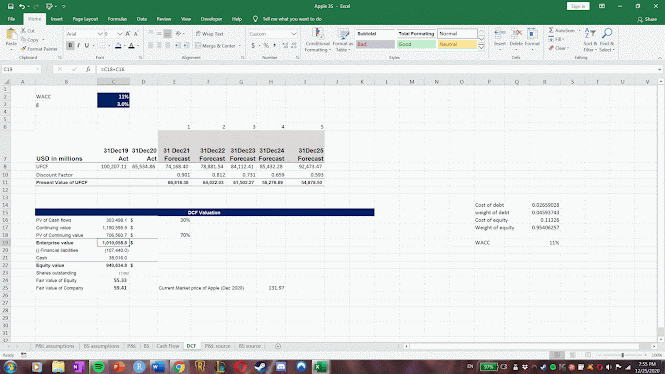Apply the Bad cell style
665x374 pixels.
click(375, 44)
